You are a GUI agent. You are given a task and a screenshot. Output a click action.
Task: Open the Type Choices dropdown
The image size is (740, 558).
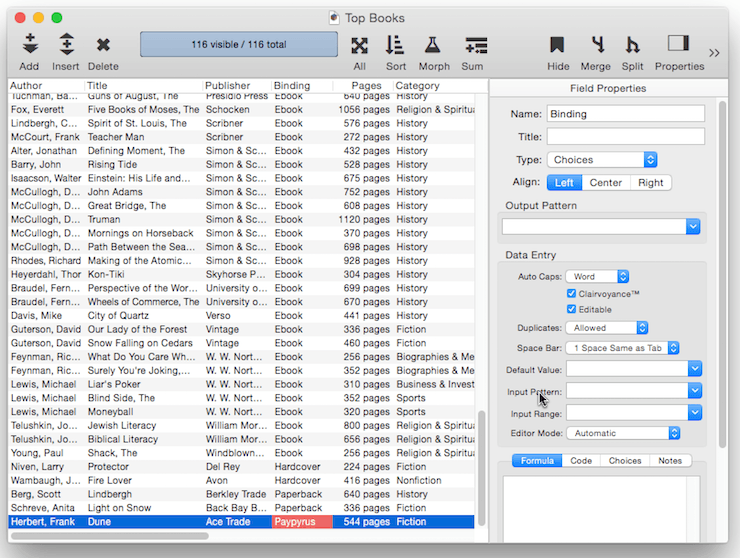(602, 160)
